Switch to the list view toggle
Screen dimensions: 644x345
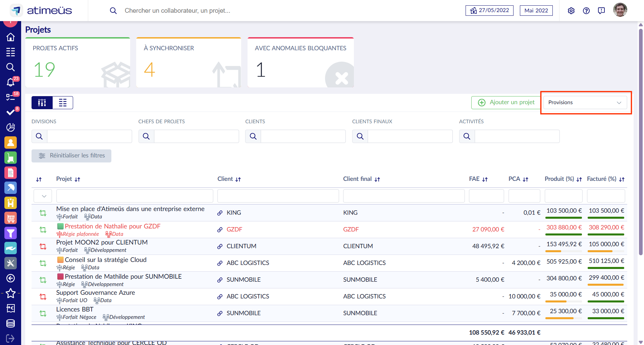[63, 102]
